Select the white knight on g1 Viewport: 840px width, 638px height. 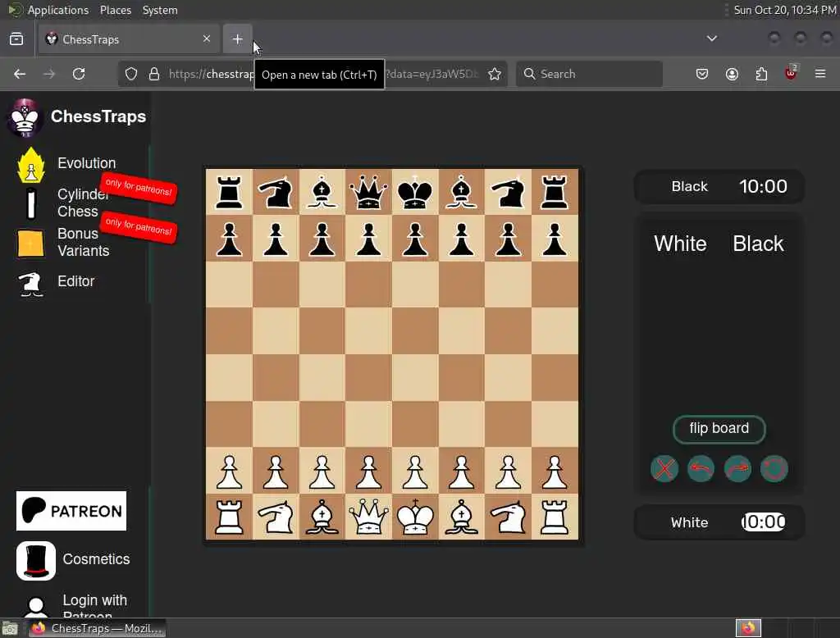pos(508,517)
